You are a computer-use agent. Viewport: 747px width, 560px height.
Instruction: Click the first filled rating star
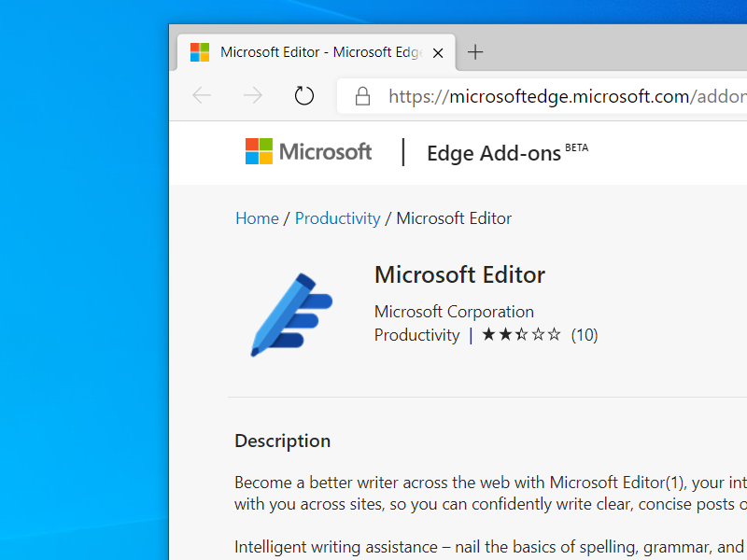(x=489, y=335)
